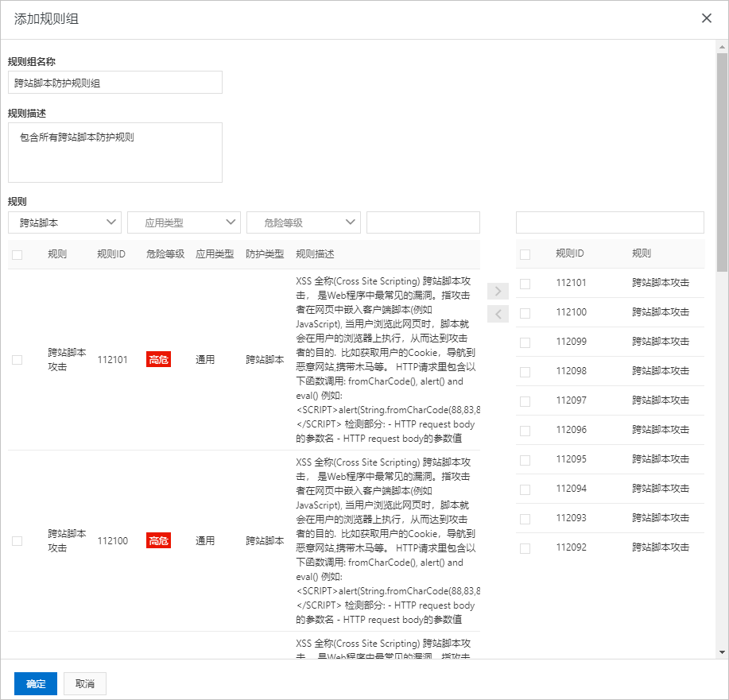Check rule 112099 in the right list
The height and width of the screenshot is (700, 729).
click(x=525, y=342)
